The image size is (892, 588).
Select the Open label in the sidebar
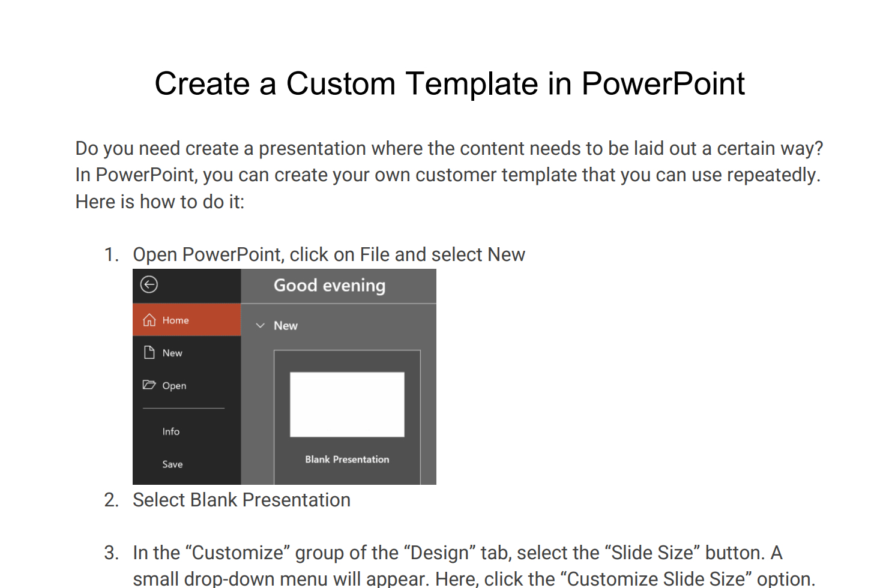click(174, 386)
